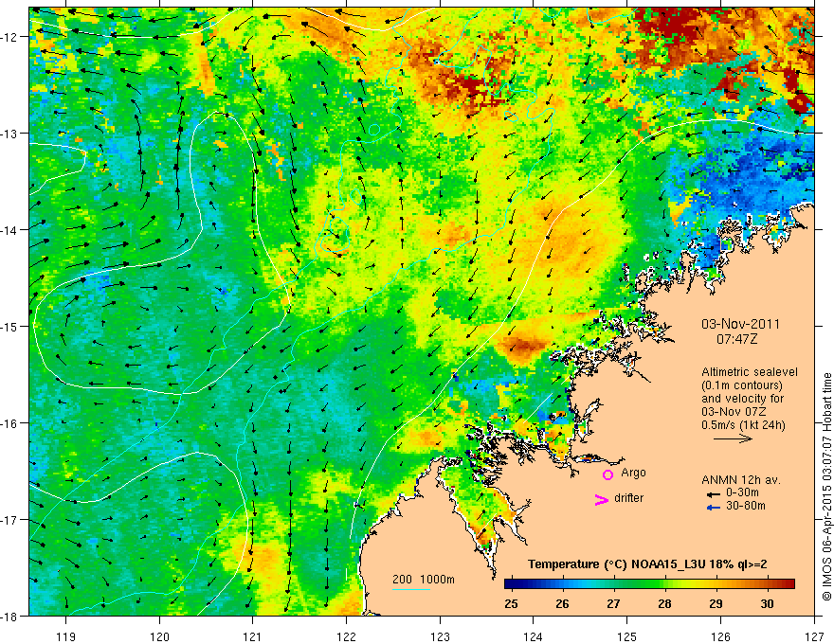Click the IMOS copyright vertical text
The width and height of the screenshot is (834, 644).
coord(826,487)
